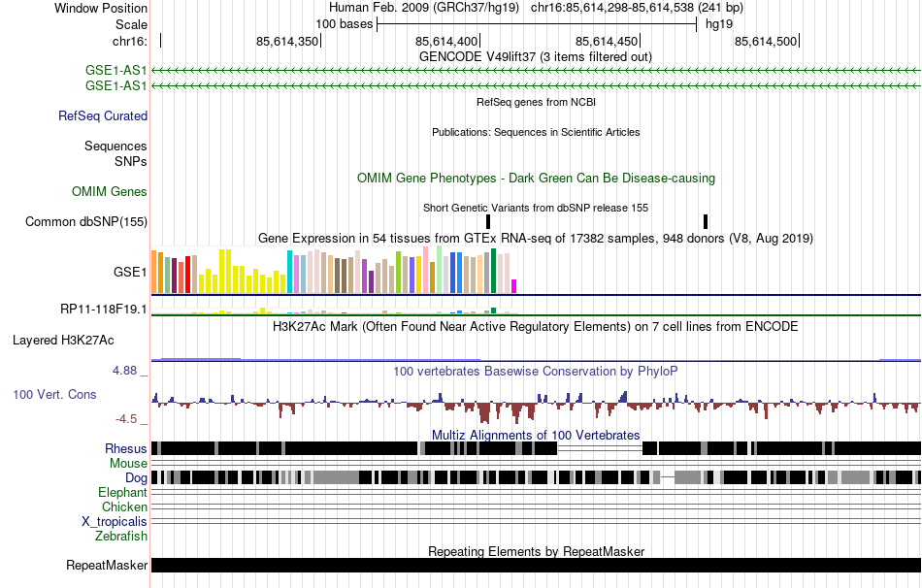The image size is (922, 588).
Task: Click the cyan bar in GSE1 chart
Action: 289,272
